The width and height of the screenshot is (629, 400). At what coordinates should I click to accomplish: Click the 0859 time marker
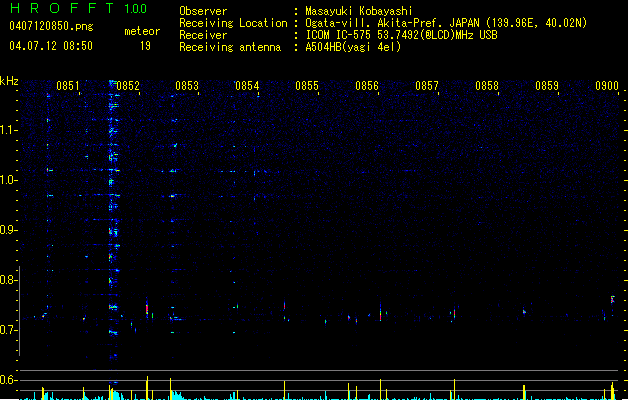click(547, 86)
